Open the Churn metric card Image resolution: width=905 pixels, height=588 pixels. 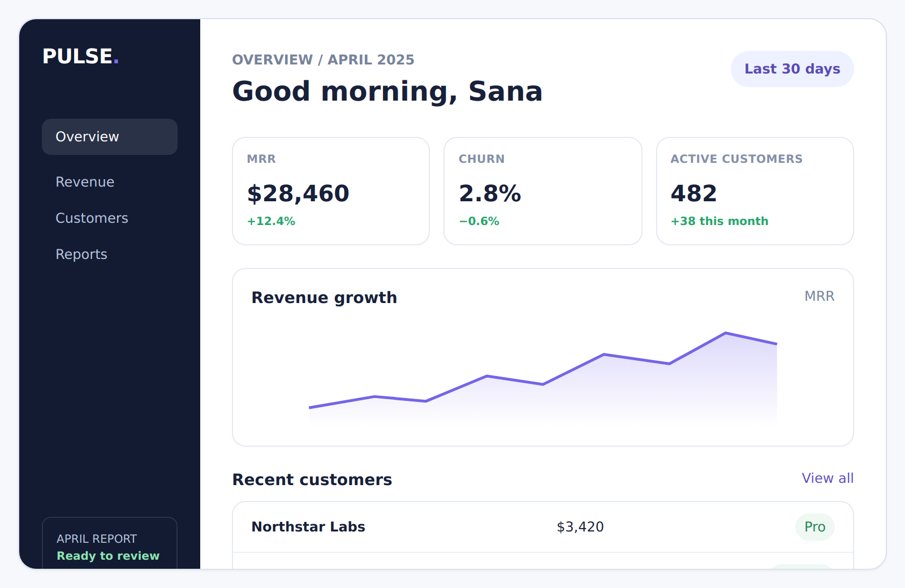(x=543, y=191)
